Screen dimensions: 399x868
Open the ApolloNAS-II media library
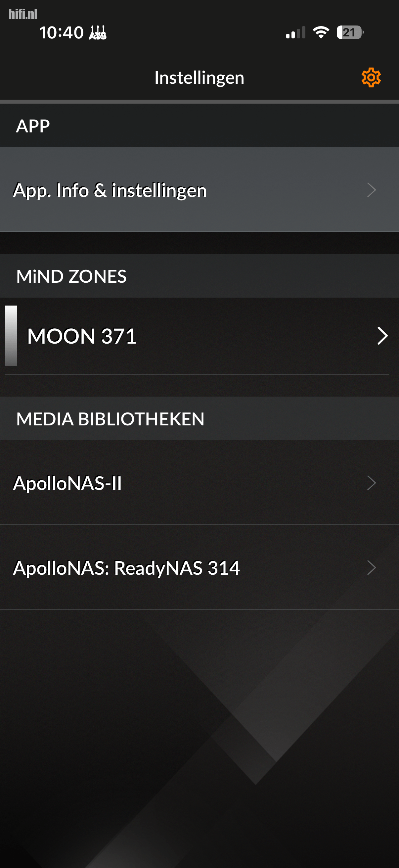(x=67, y=483)
